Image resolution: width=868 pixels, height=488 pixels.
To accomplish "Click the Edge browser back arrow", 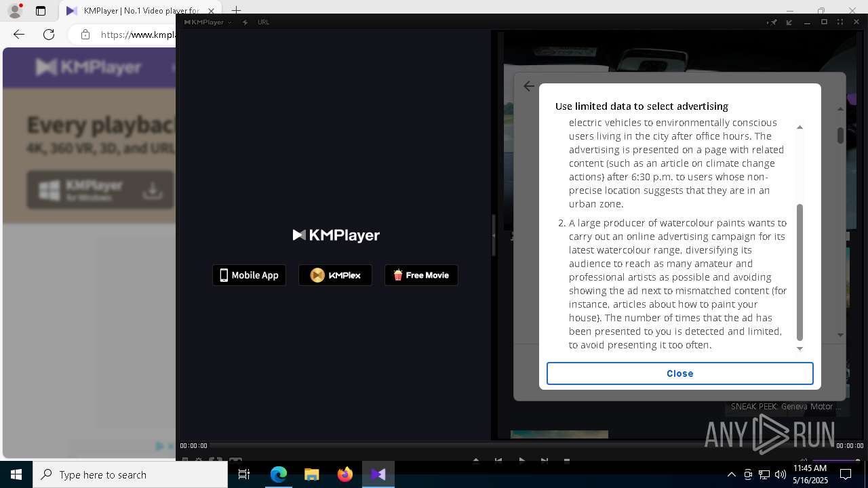I will tap(19, 35).
